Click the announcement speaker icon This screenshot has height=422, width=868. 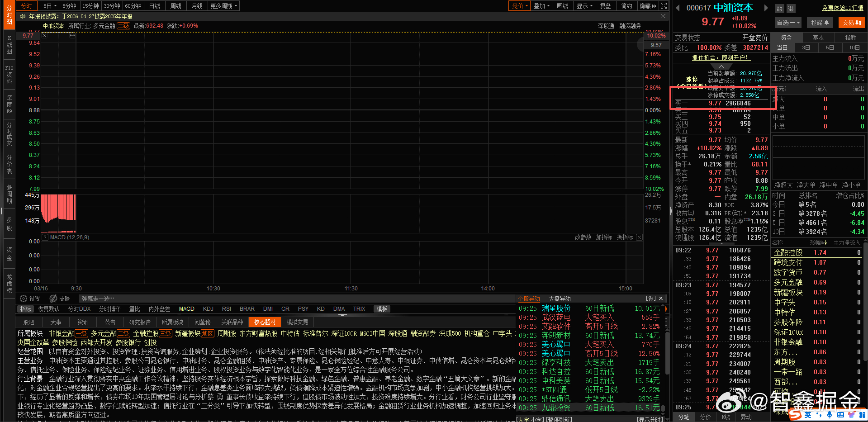pos(23,16)
